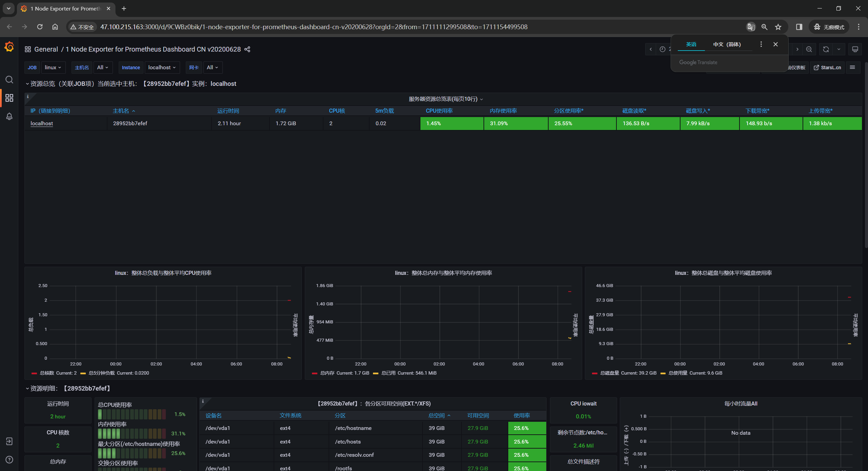Click Google Translate icon in address bar

[751, 27]
